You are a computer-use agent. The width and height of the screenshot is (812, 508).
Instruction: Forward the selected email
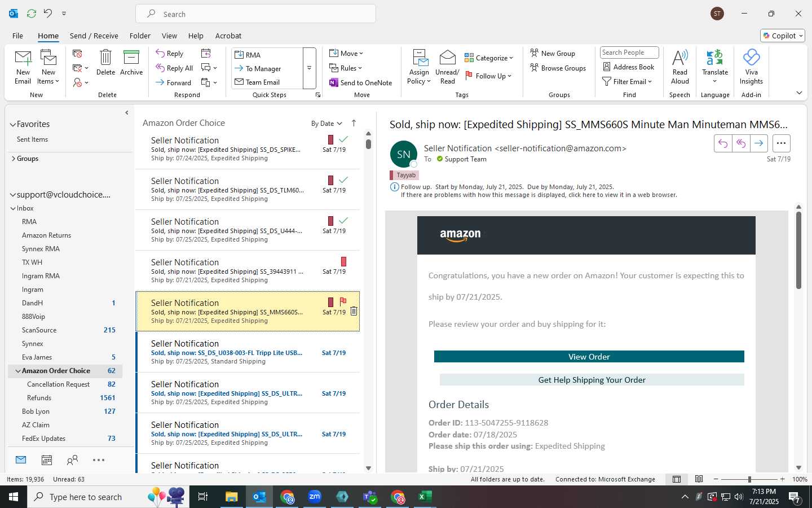174,82
